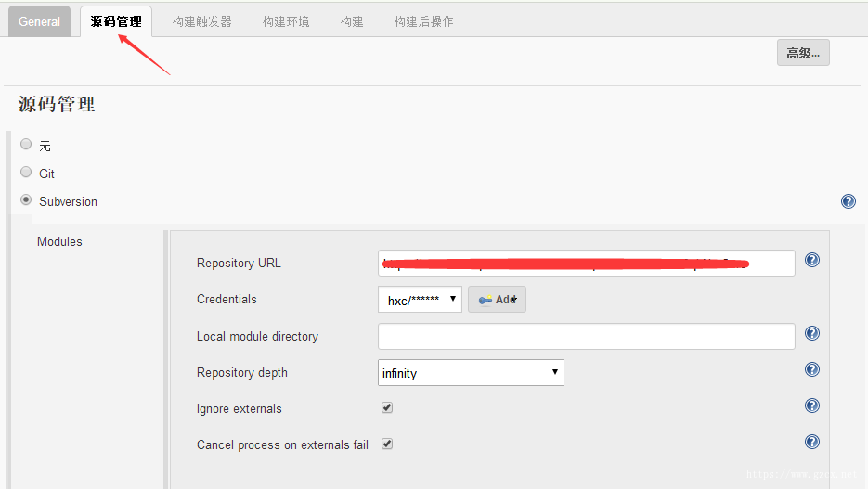Image resolution: width=868 pixels, height=489 pixels.
Task: Select the Subversion radio option
Action: (x=26, y=199)
